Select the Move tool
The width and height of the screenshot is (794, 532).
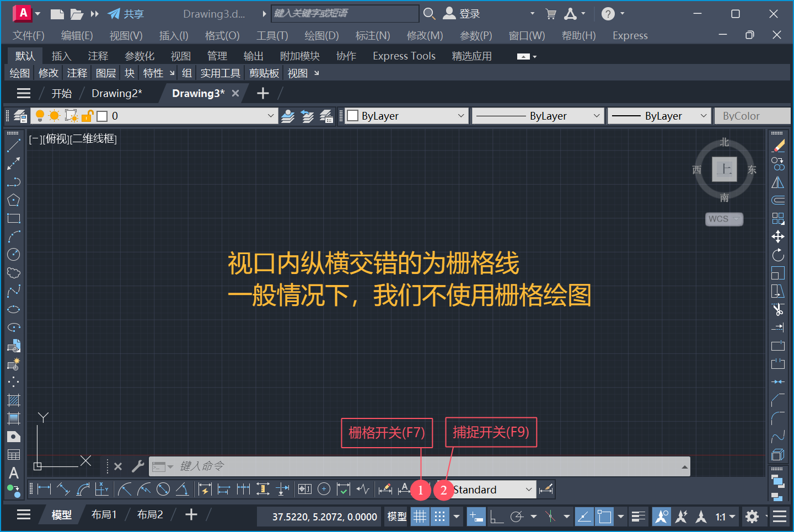(x=778, y=237)
